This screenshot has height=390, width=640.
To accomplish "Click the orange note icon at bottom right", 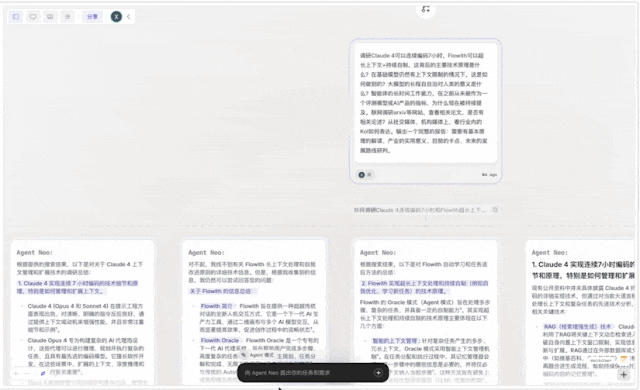I will coord(623,359).
